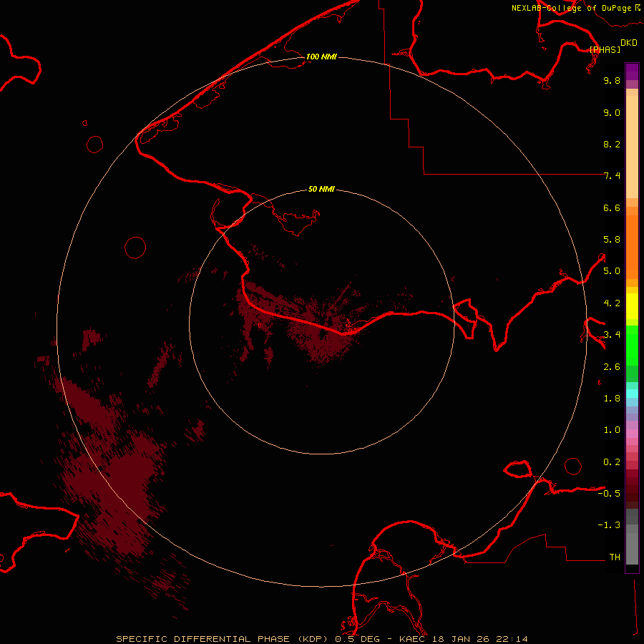644x644 pixels.
Task: Click the 100 NMI range ring label
Action: (321, 57)
